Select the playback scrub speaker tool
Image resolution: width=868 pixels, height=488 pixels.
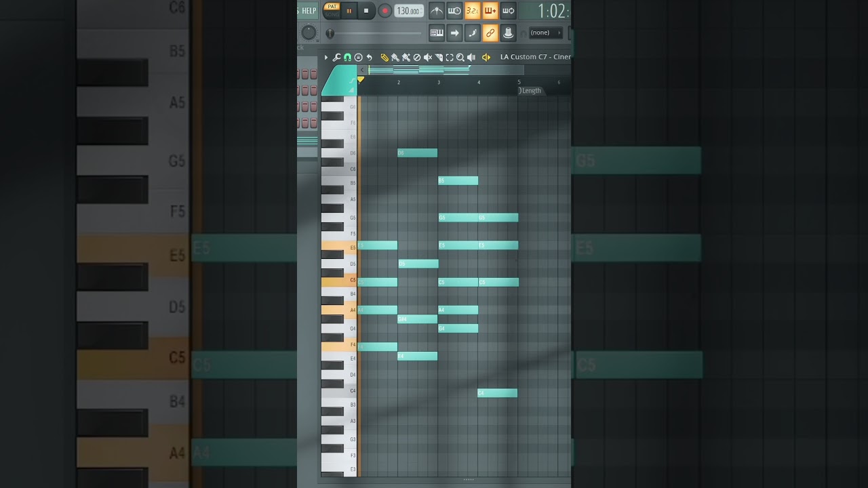[471, 58]
